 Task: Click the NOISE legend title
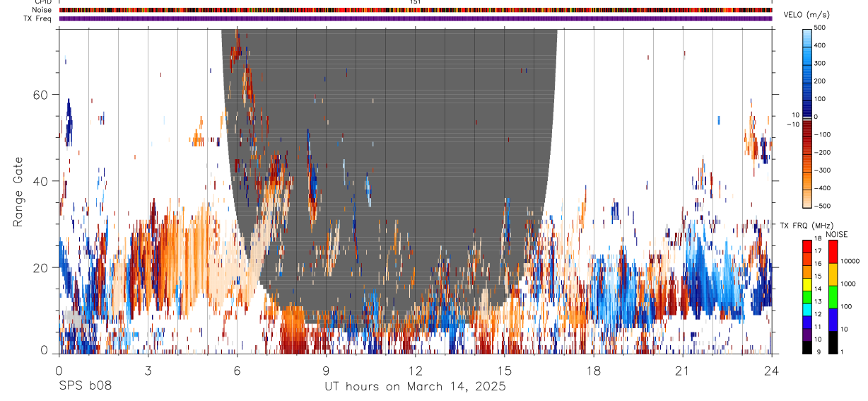point(837,234)
